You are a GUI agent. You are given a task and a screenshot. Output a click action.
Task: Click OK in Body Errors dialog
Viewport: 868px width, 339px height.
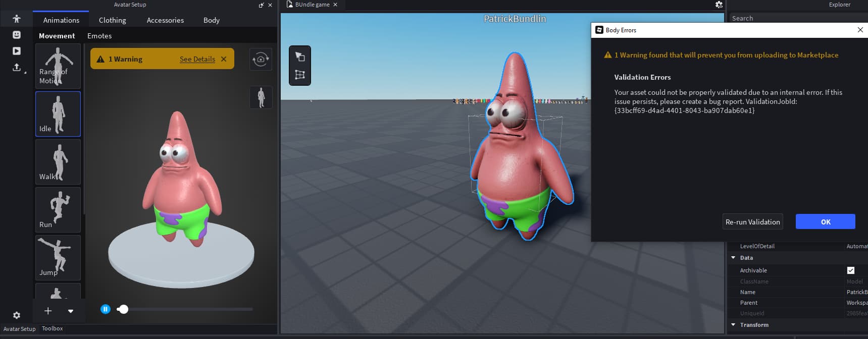[826, 222]
